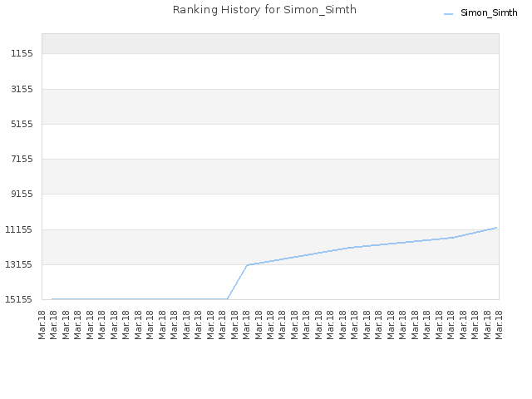The width and height of the screenshot is (532, 399).
Task: Select the chart title Ranking History for Simon_Simth
Action: click(x=264, y=9)
